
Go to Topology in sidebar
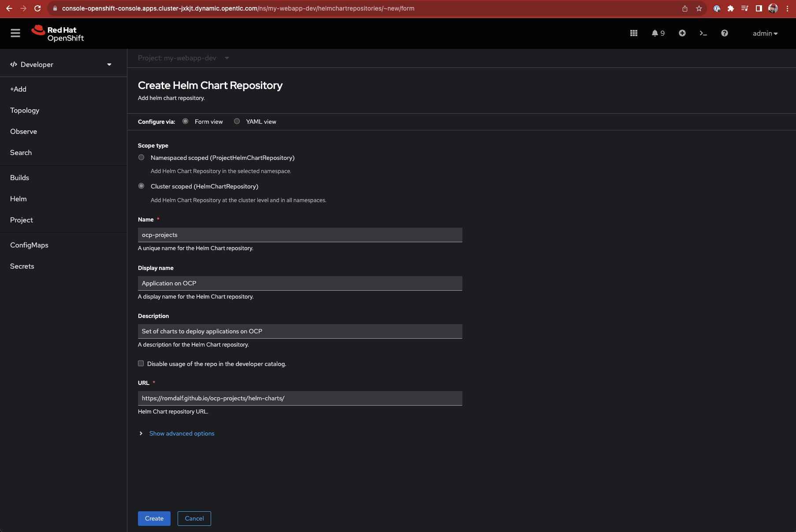tap(25, 111)
